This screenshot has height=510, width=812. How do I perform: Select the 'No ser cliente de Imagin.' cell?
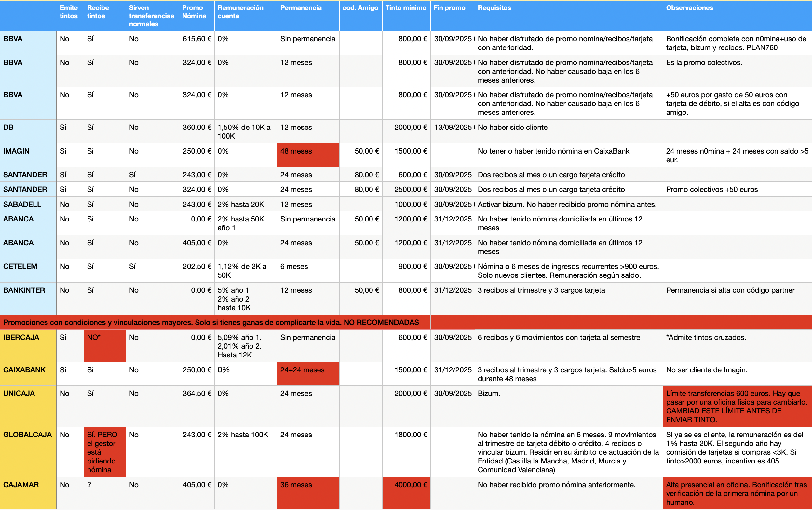tap(738, 374)
